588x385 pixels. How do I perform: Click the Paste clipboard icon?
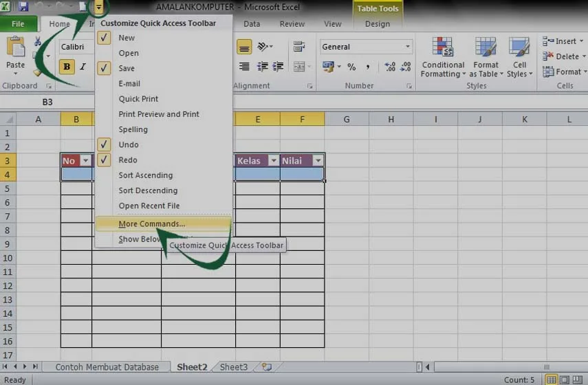(15, 47)
